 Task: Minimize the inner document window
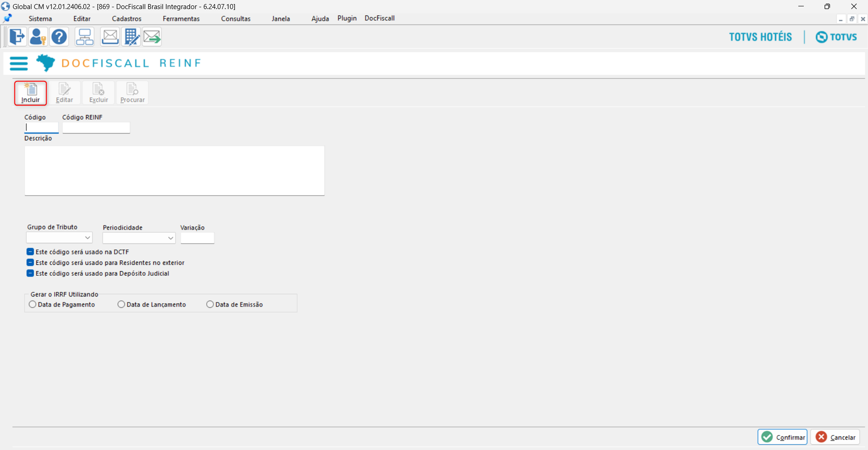[841, 19]
